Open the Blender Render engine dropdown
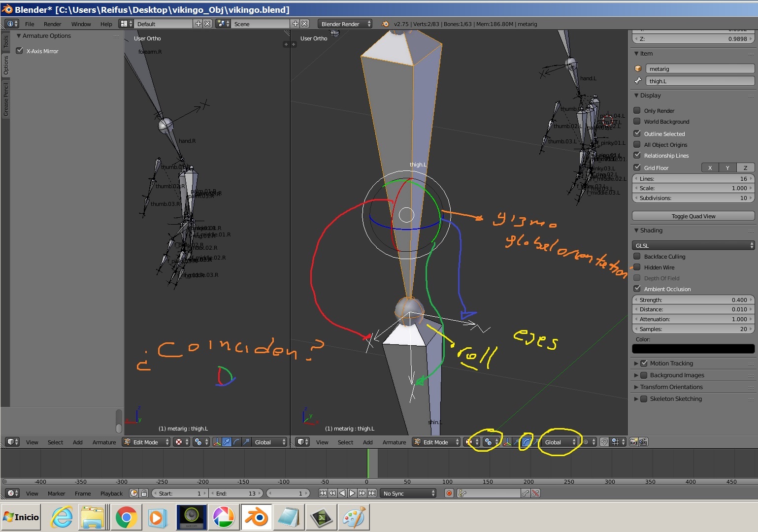Viewport: 758px width, 532px height. (344, 24)
